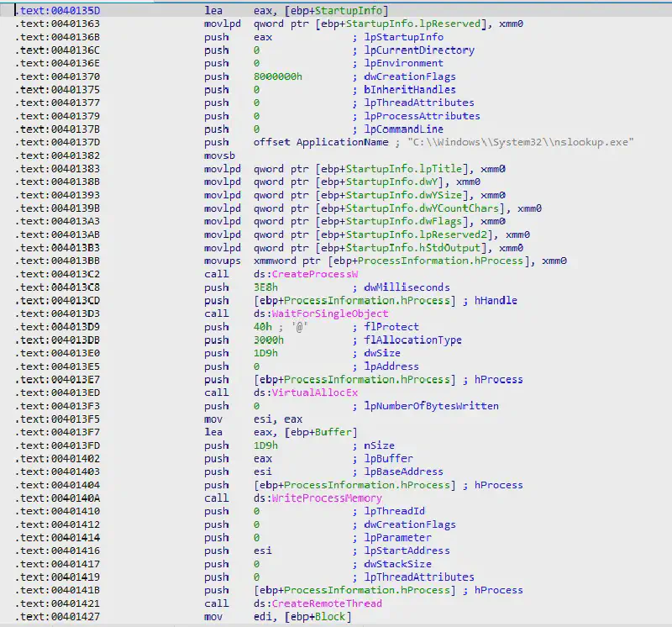Image resolution: width=672 pixels, height=627 pixels.
Task: Click the 40h flProtect push value
Action: pos(261,327)
